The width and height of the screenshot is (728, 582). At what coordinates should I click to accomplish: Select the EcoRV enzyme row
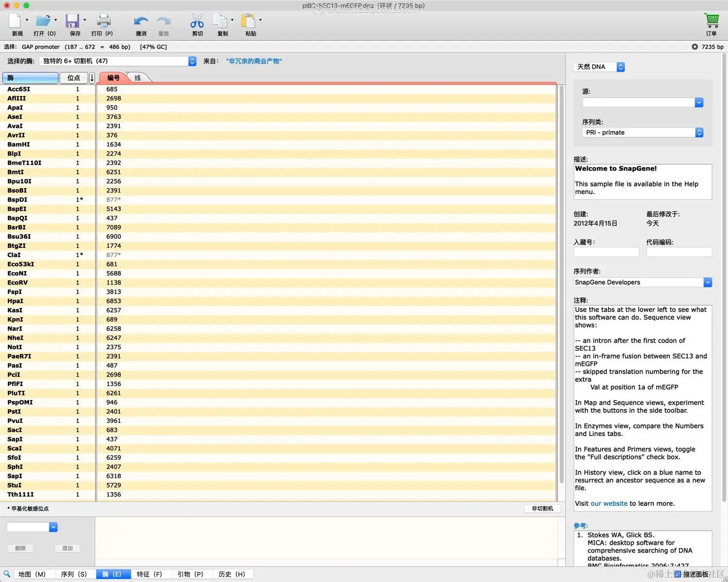click(x=279, y=283)
